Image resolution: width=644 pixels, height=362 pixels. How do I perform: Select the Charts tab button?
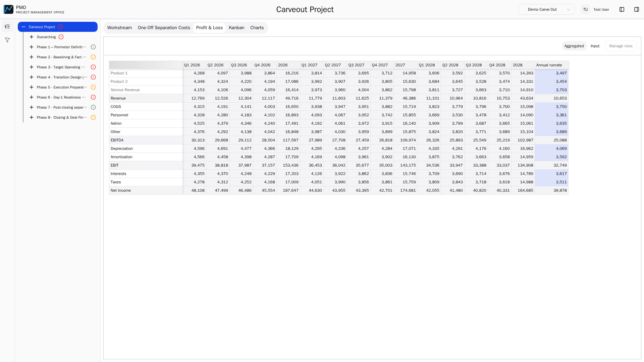(257, 27)
